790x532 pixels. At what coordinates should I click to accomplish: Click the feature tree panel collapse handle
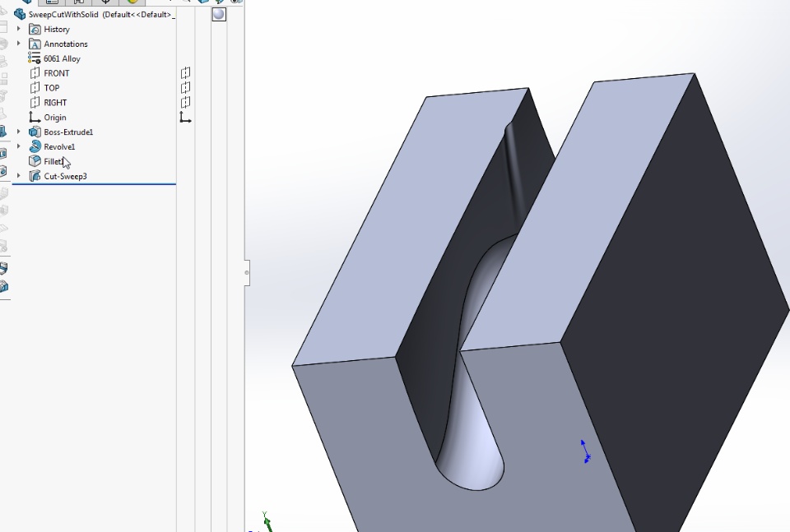tap(247, 273)
